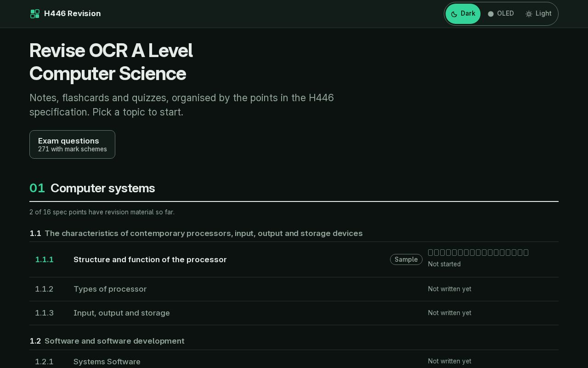Viewport: 588px width, 368px height.
Task: Click section 1.1 characteristics of contemporary processors heading
Action: click(x=196, y=233)
